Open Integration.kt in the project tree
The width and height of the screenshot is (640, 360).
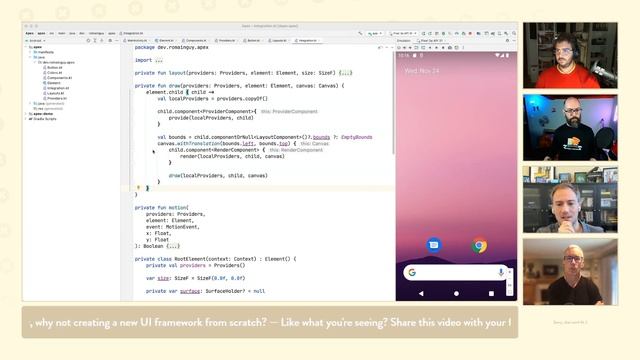click(x=56, y=88)
